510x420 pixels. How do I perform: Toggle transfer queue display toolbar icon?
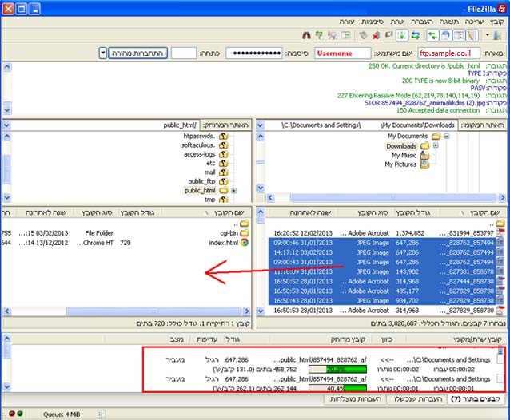coord(432,35)
